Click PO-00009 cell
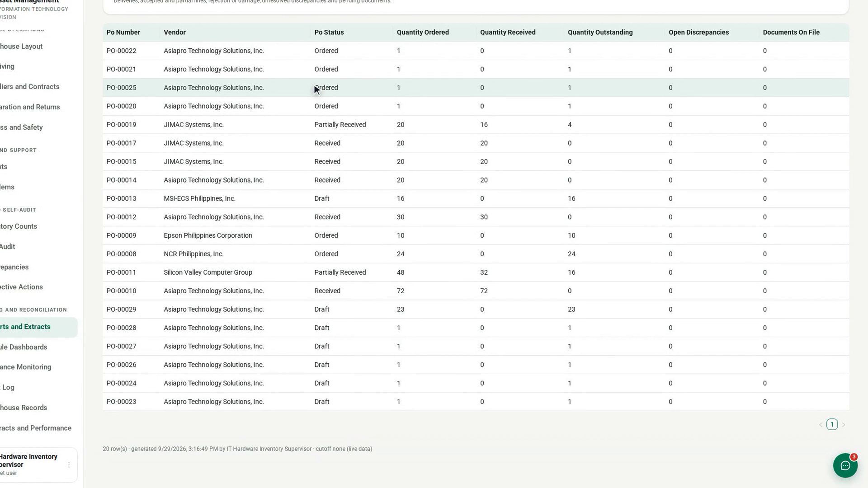Screen dimensions: 868x488 (x=121, y=236)
